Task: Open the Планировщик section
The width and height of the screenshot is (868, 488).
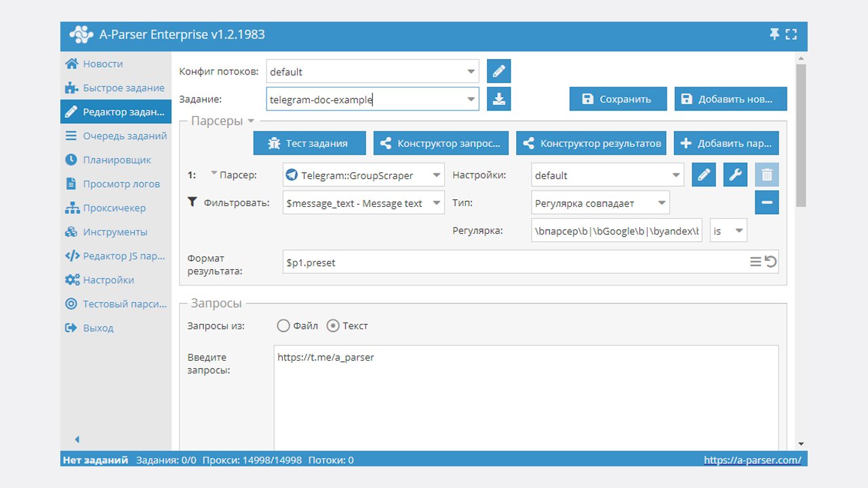Action: [115, 160]
